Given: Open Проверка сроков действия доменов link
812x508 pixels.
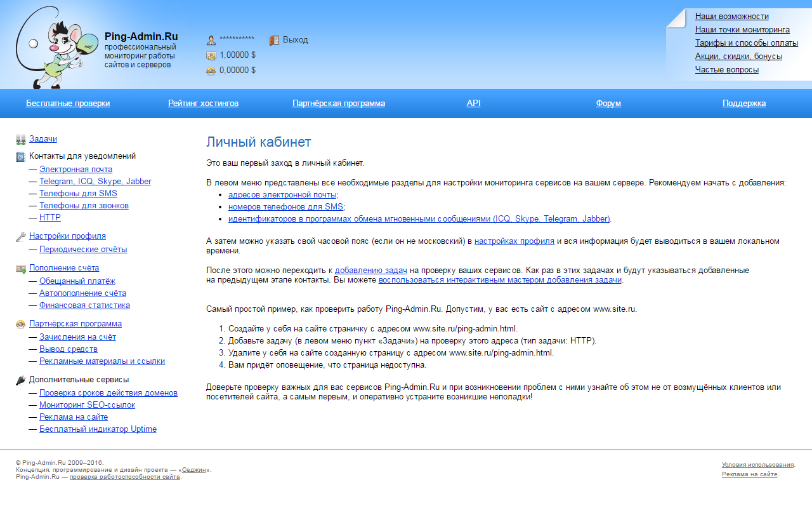Looking at the screenshot, I should pyautogui.click(x=108, y=393).
